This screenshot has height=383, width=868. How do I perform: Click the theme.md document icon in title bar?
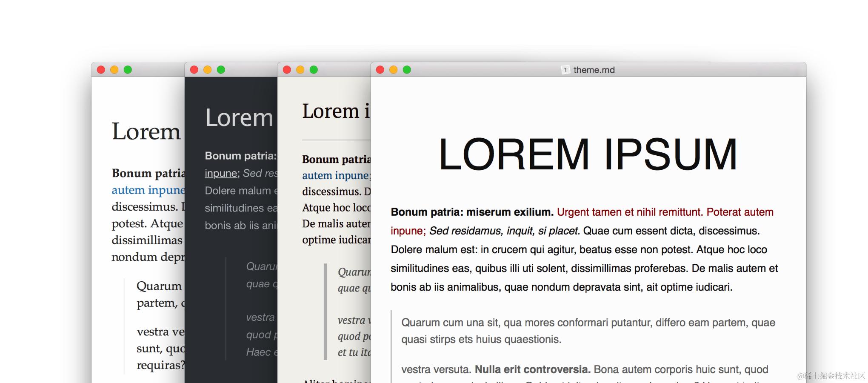[565, 70]
